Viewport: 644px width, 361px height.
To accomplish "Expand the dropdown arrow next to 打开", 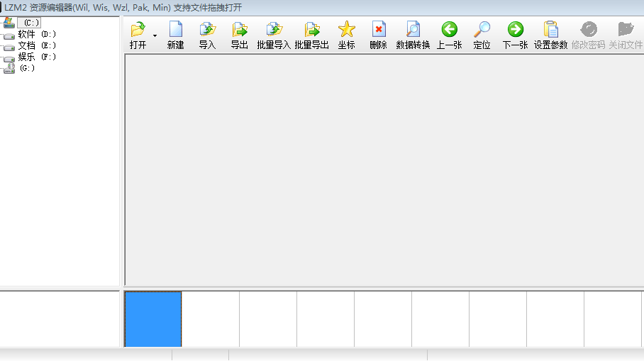I will [155, 35].
